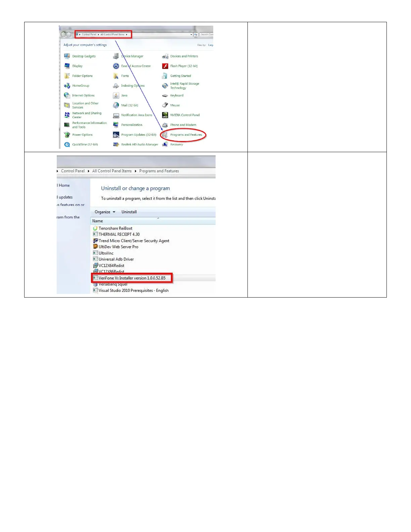The image size is (411, 532).
Task: Click the Ease of Access Center icon
Action: pyautogui.click(x=116, y=66)
